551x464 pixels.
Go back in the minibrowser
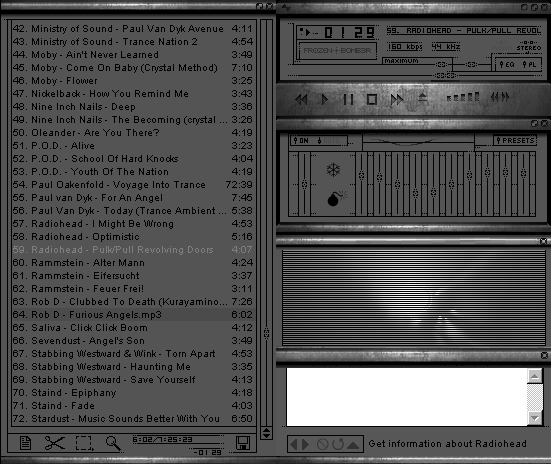(293, 445)
